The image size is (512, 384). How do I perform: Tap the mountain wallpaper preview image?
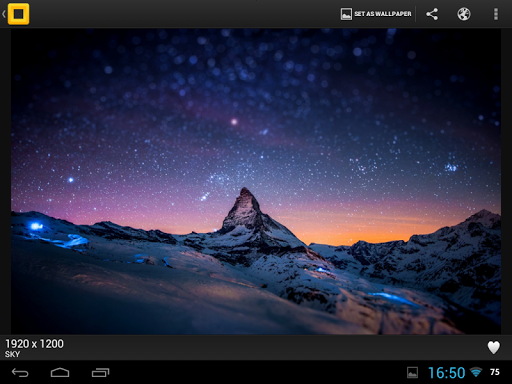tap(256, 181)
